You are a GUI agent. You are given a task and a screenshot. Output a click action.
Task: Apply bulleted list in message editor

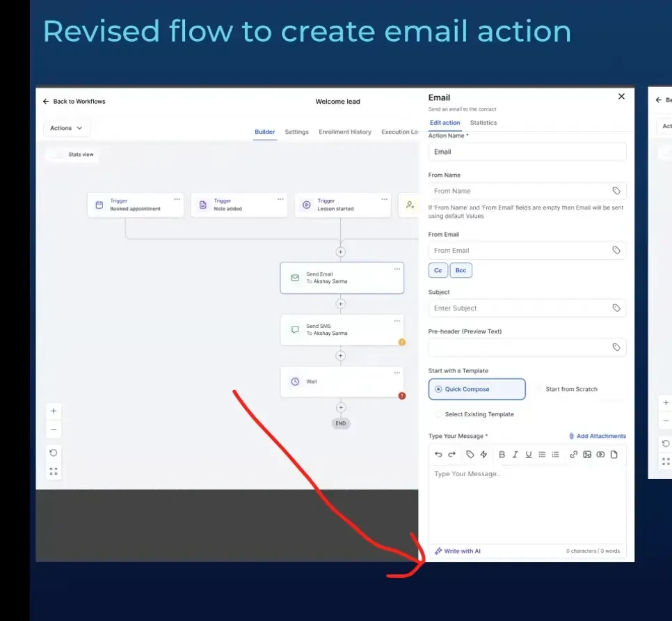542,455
